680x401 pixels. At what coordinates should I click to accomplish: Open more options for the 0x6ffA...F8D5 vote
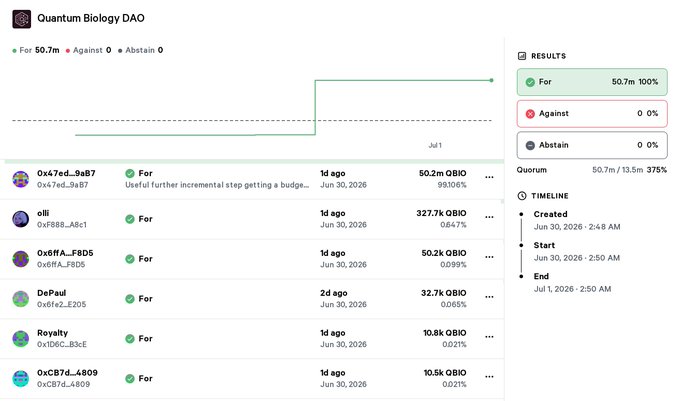point(489,257)
